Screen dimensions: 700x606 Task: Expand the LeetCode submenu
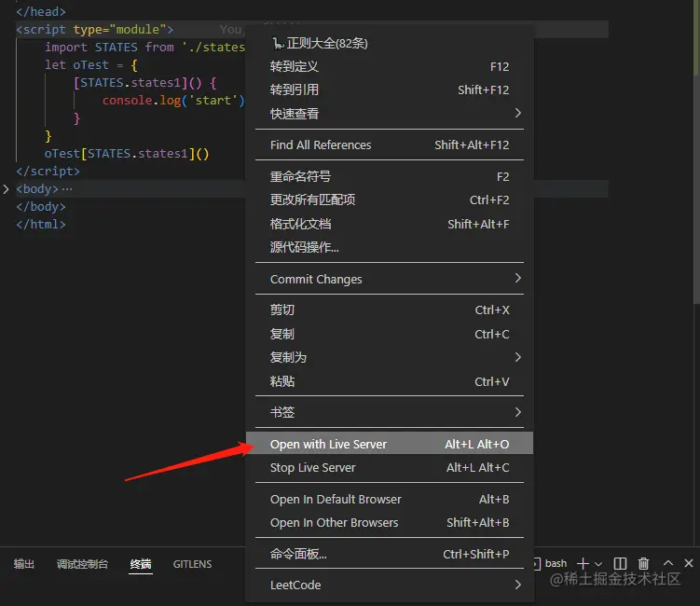tap(390, 585)
